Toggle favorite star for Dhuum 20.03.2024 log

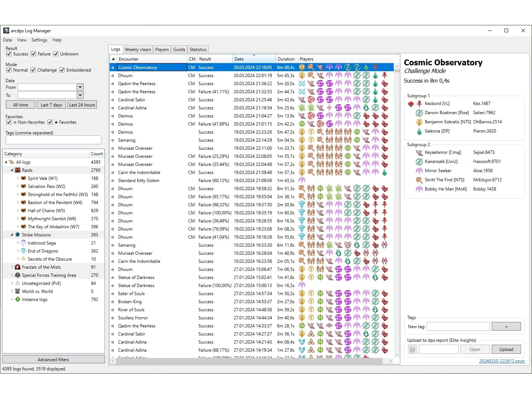point(113,76)
